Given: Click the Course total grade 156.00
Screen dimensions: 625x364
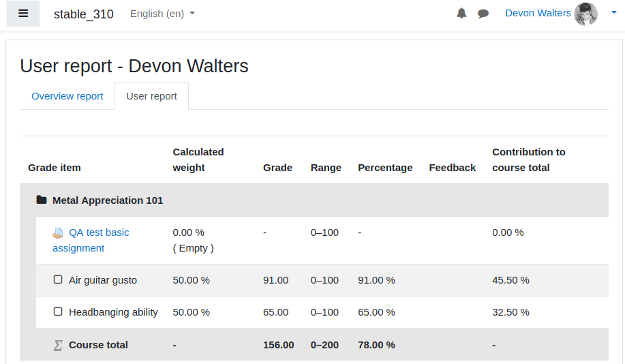Looking at the screenshot, I should coord(278,345).
